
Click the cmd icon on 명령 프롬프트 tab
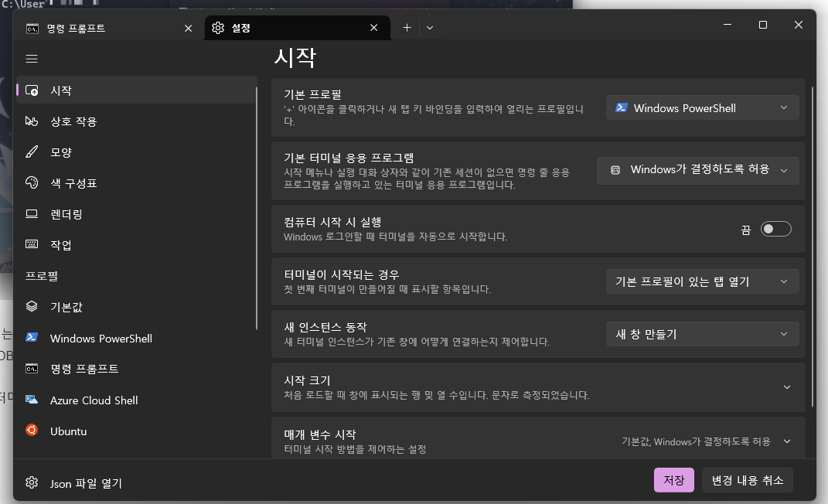coord(32,29)
